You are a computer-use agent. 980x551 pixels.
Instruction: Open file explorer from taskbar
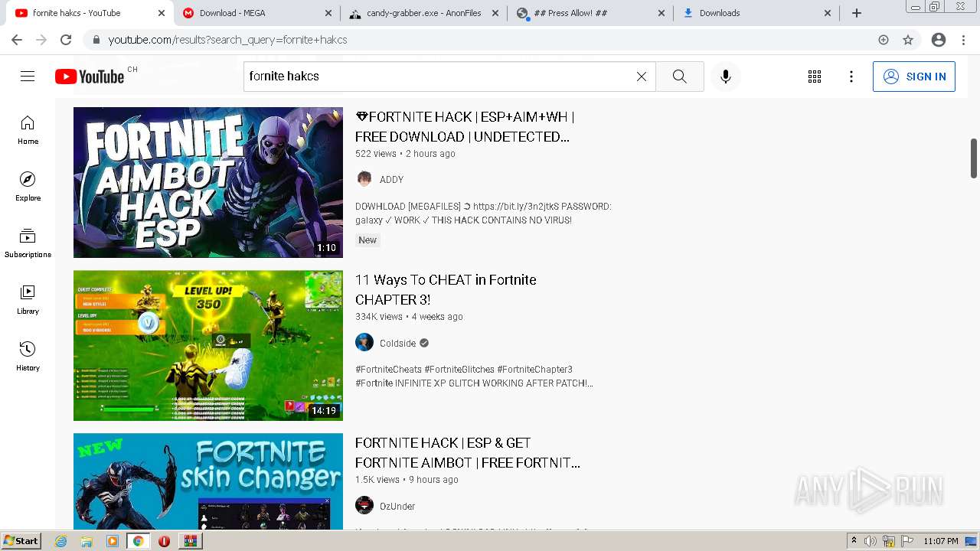[x=87, y=541]
